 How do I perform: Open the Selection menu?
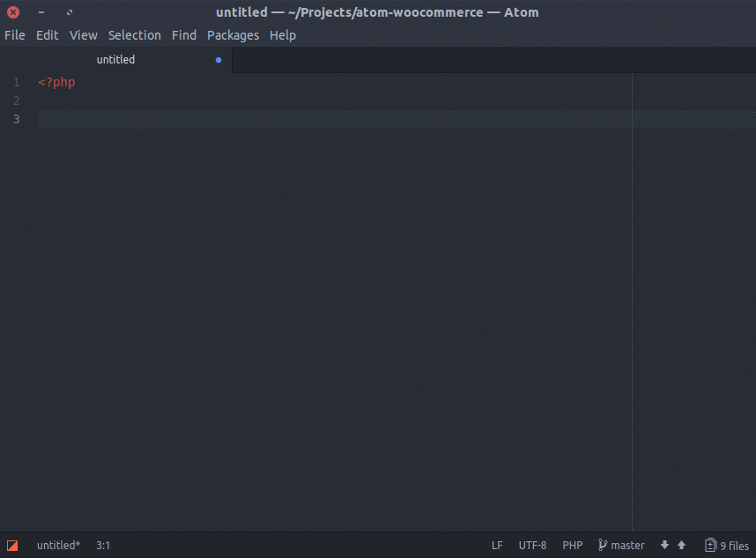(x=134, y=35)
